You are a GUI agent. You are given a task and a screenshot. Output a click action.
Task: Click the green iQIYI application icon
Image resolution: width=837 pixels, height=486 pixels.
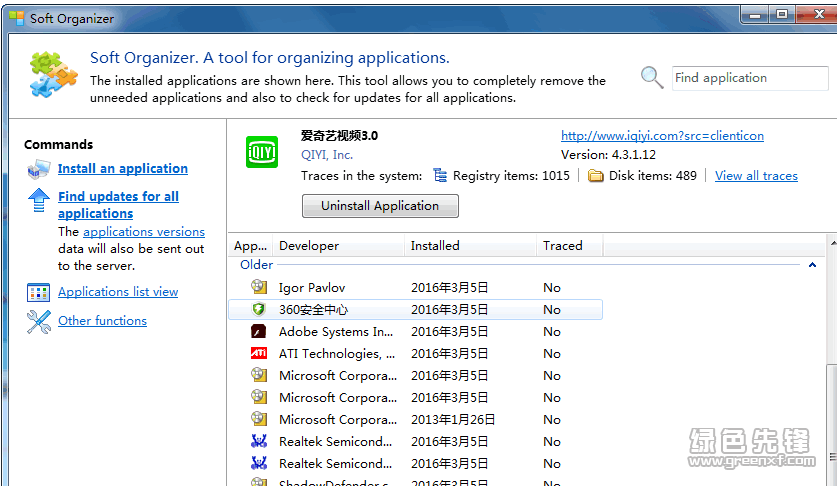(x=262, y=152)
